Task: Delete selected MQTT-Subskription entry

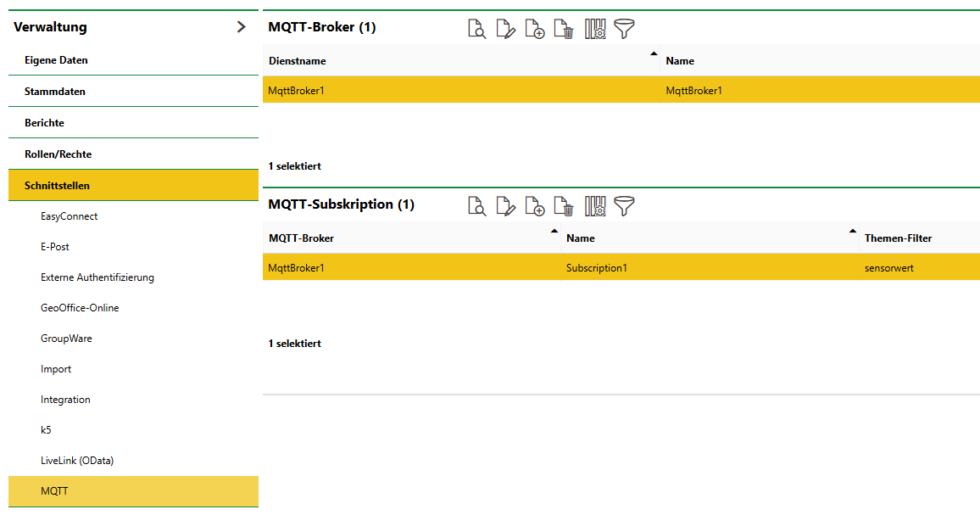Action: tap(564, 206)
